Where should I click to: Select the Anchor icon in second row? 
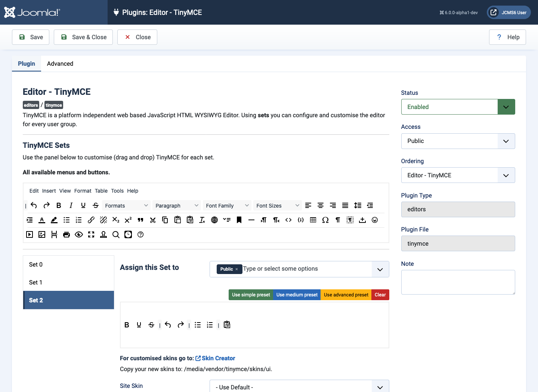[x=103, y=234]
